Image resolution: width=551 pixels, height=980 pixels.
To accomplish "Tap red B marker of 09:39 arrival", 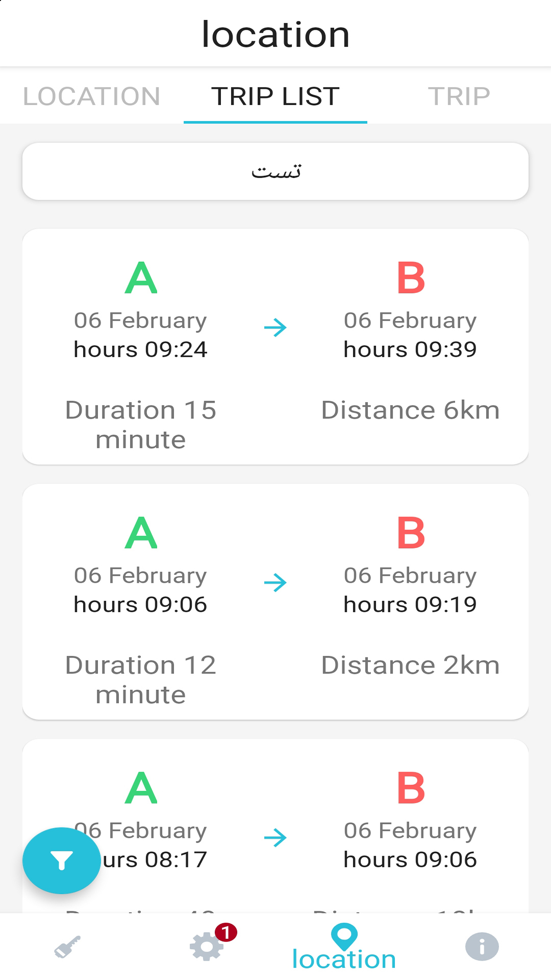I will [x=411, y=278].
